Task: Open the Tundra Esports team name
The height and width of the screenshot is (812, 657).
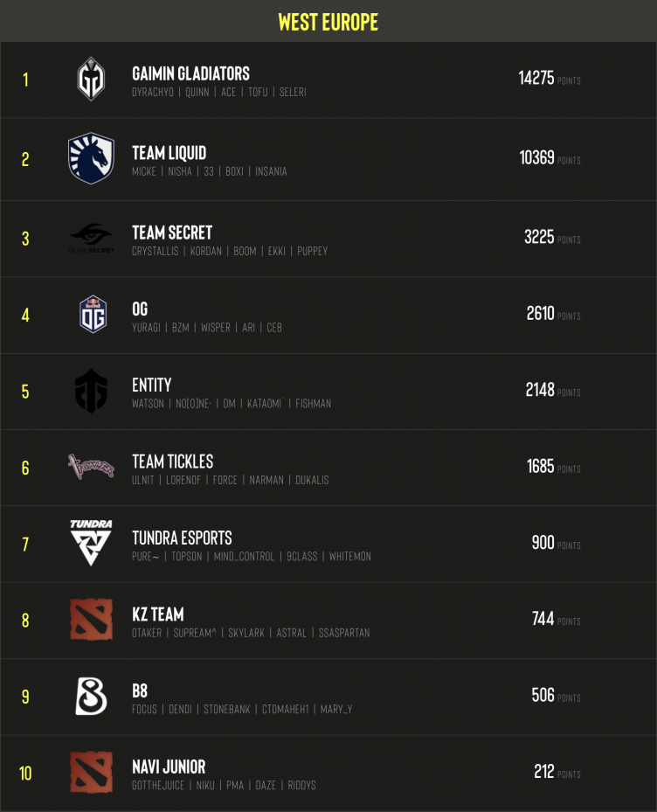Action: pos(182,538)
